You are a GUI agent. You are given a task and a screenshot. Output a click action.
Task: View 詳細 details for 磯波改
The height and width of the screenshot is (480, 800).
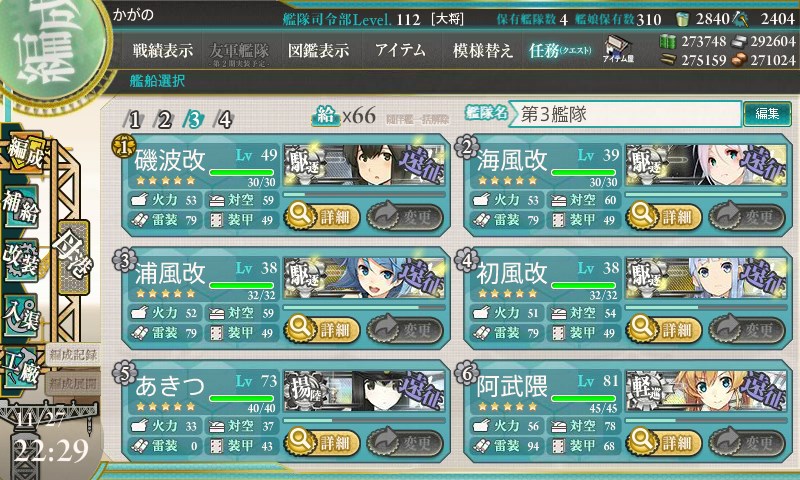(322, 217)
